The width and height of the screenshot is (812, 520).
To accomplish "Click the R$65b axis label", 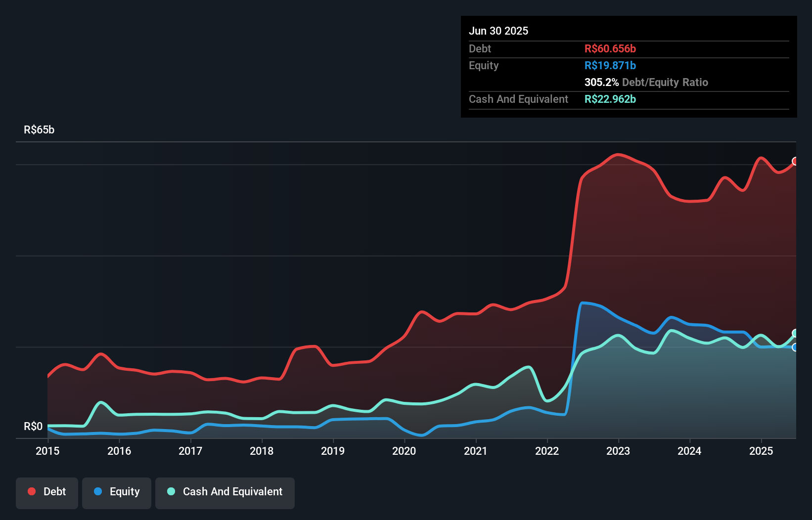I will tap(39, 130).
